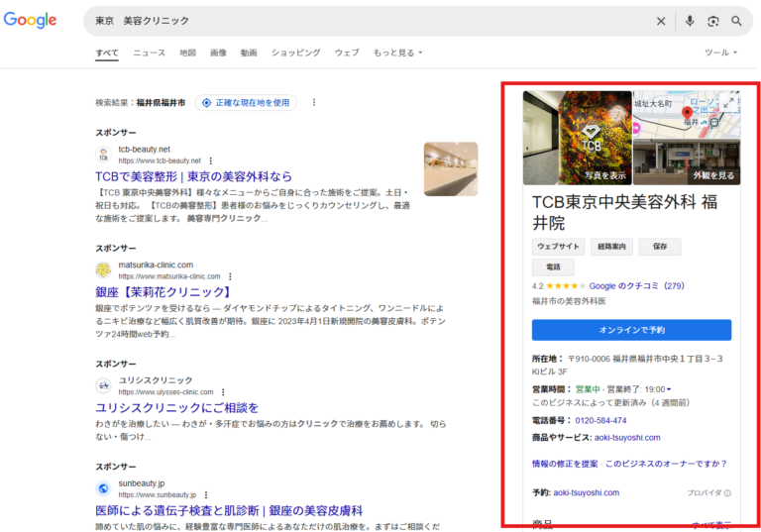Open the 銀座【茉莉花クリニック】 link
Image resolution: width=761 pixels, height=532 pixels.
pos(163,292)
